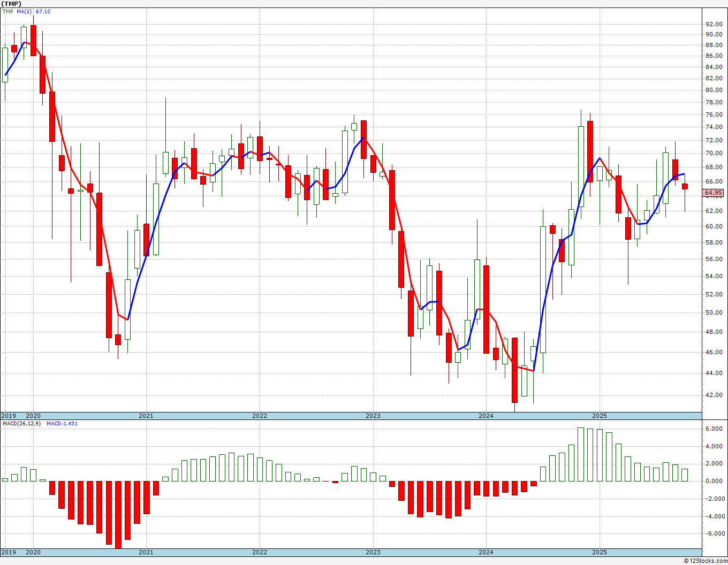Click the 80.00 price axis label
The image size is (728, 565).
[714, 90]
